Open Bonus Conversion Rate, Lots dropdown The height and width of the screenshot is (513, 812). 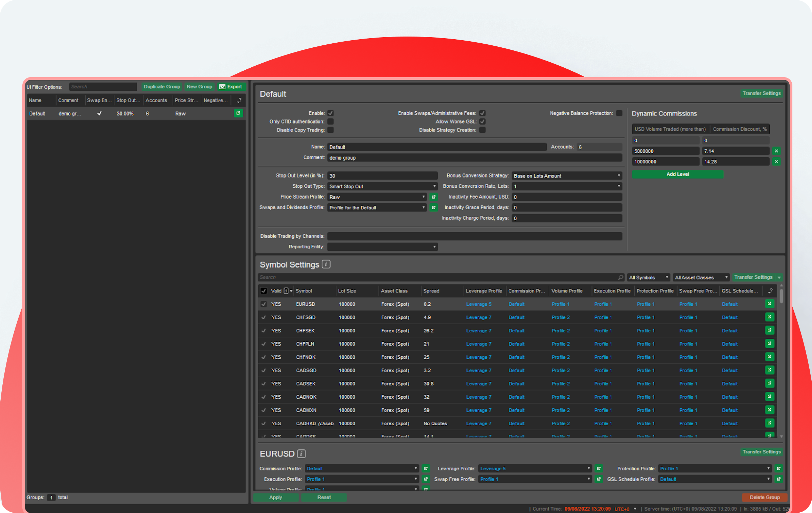pyautogui.click(x=567, y=186)
